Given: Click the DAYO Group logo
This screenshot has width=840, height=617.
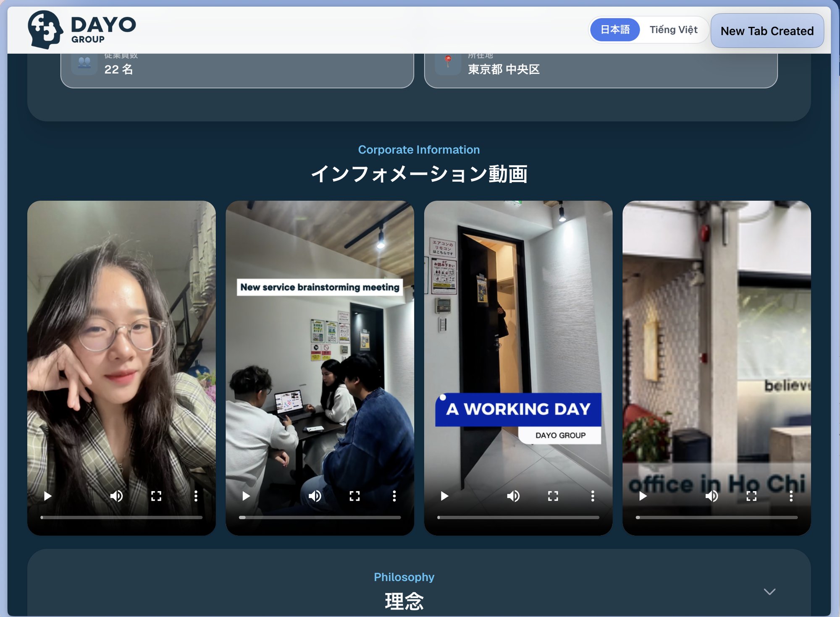Looking at the screenshot, I should pyautogui.click(x=82, y=30).
